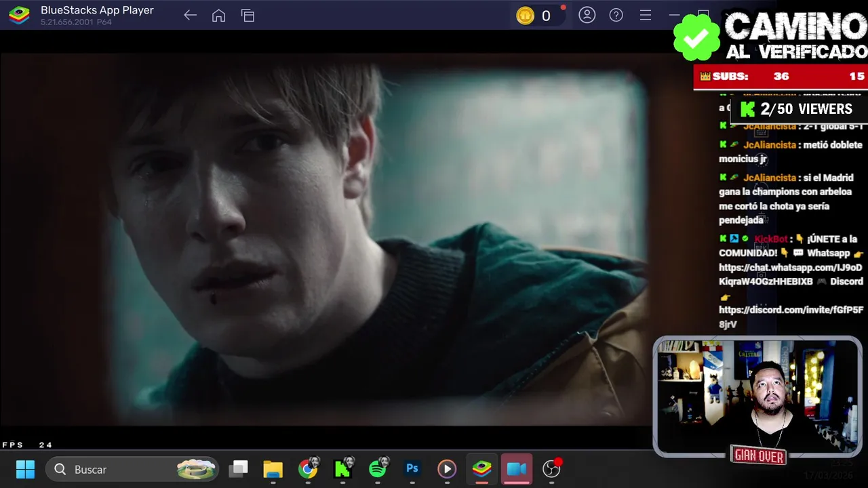This screenshot has width=868, height=488.
Task: Click JcAliancista in 'si el Madrid' message
Action: click(770, 178)
